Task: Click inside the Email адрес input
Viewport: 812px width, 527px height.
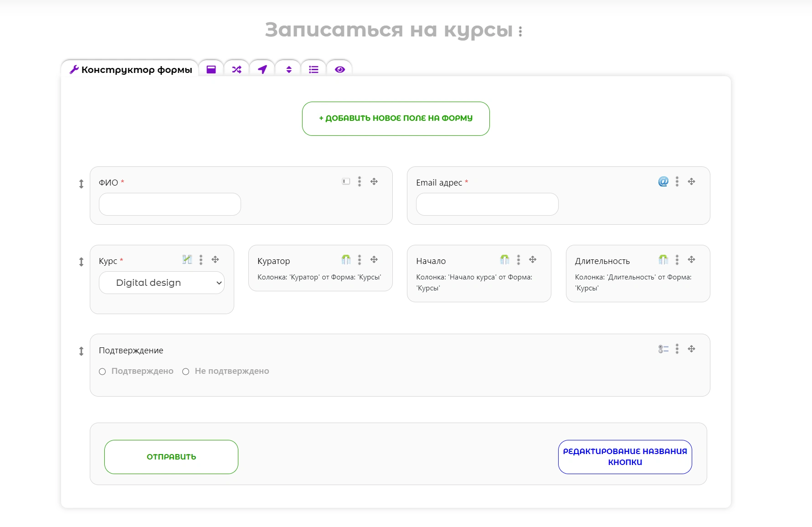Action: tap(487, 204)
